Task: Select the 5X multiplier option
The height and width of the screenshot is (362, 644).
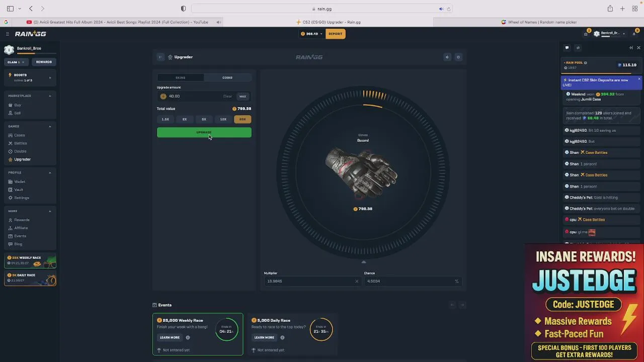Action: pyautogui.click(x=204, y=119)
